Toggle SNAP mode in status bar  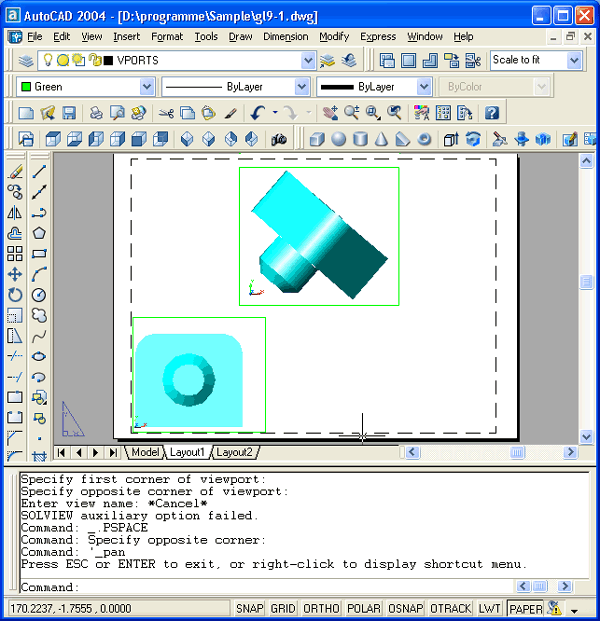click(x=250, y=608)
